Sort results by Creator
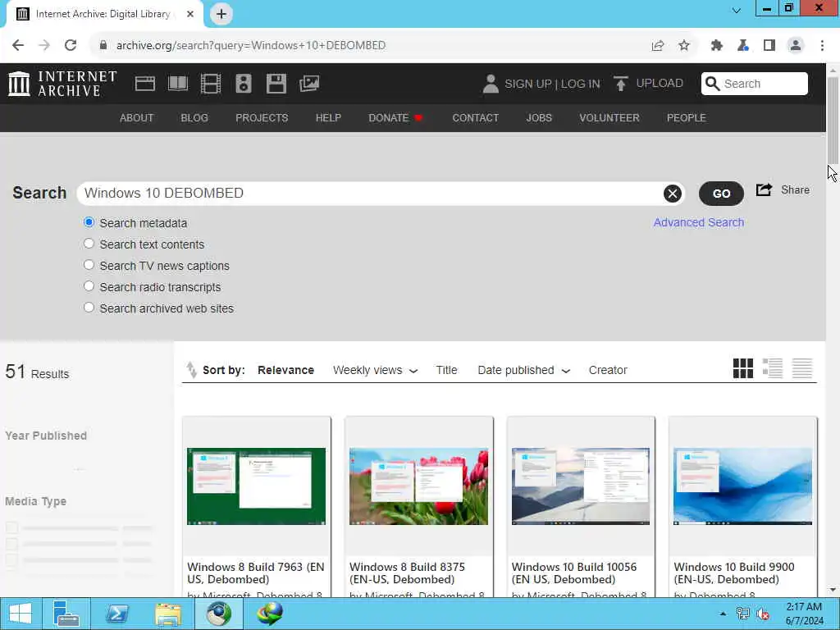Viewport: 840px width, 630px height. [x=608, y=370]
